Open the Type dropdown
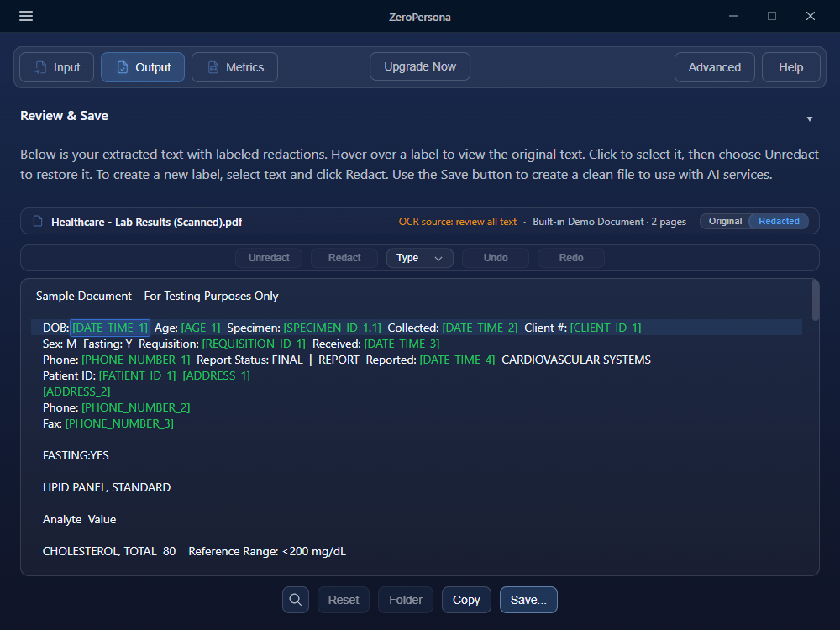 point(419,258)
